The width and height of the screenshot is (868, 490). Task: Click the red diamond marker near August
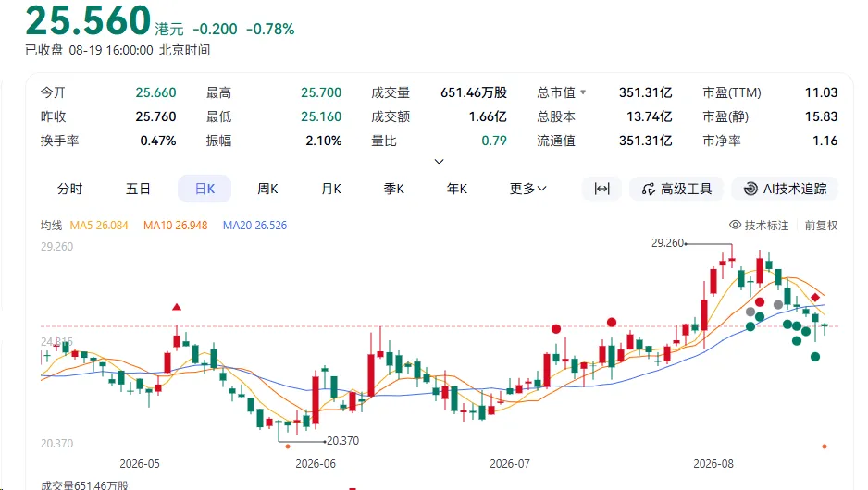(x=815, y=298)
